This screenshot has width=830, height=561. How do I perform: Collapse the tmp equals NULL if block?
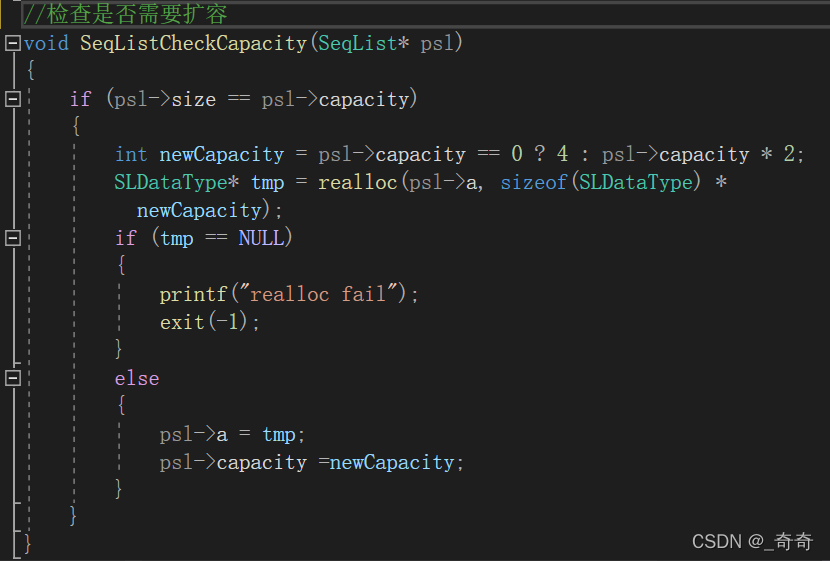[13, 238]
